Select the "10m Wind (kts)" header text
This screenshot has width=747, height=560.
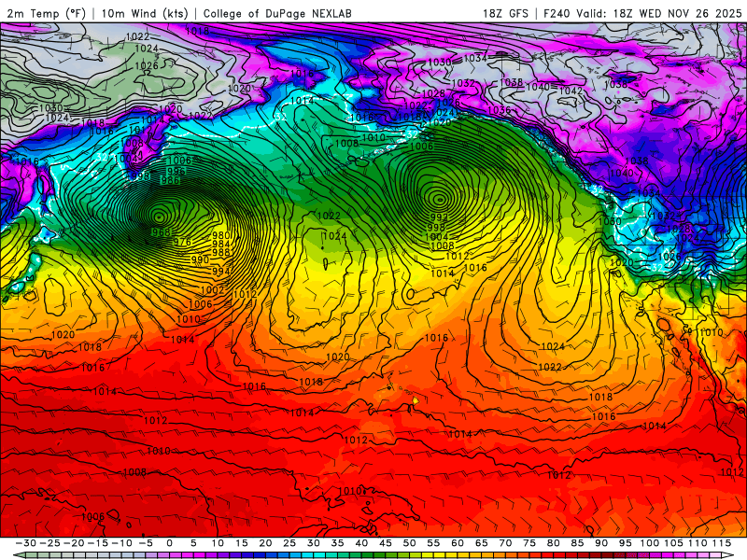pos(145,13)
